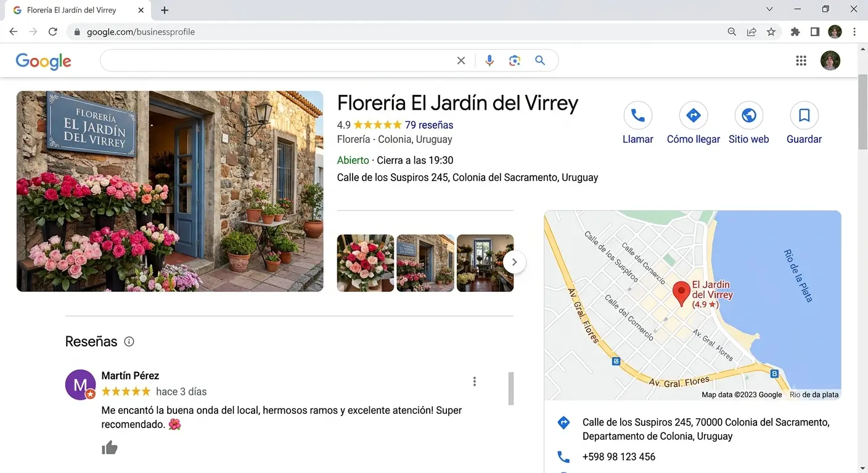Open Chrome profile avatar in toolbar

click(835, 32)
